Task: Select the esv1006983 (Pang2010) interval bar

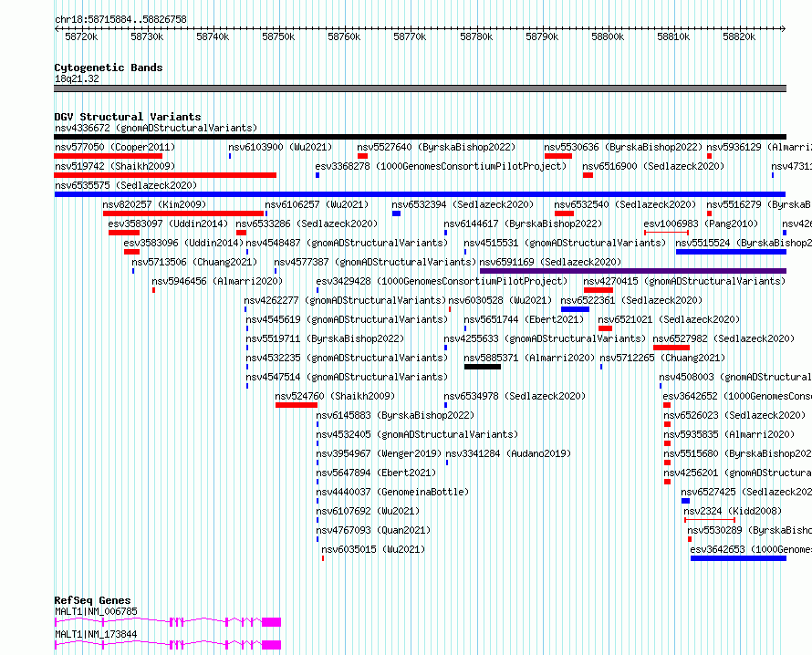Action: [667, 233]
